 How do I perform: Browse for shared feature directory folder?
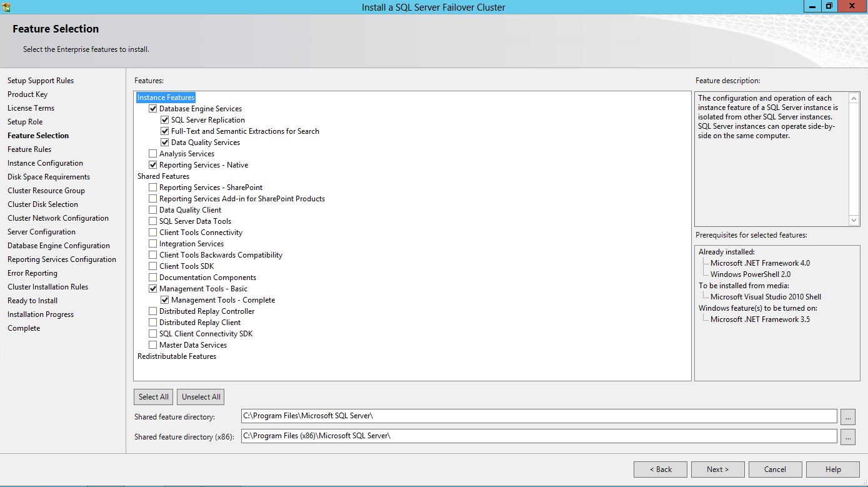[848, 416]
